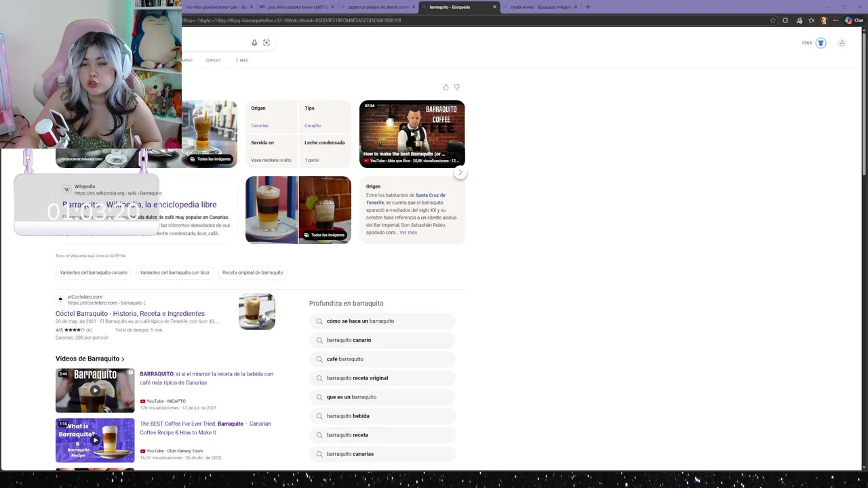Play the 2:44 BARRAQUITO INCAPTO video thumbnail

(x=95, y=390)
